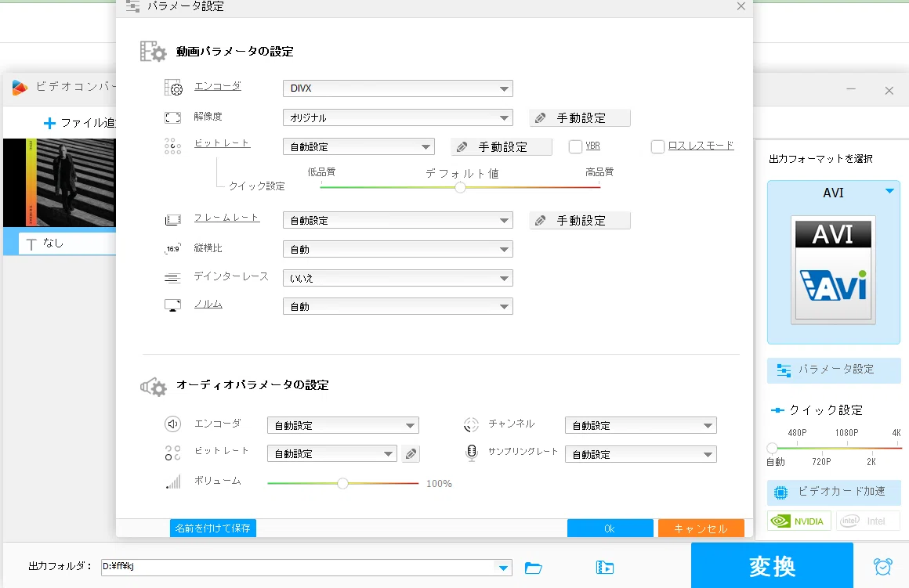This screenshot has width=909, height=588.
Task: Confirm settings with Ok button
Action: (610, 528)
